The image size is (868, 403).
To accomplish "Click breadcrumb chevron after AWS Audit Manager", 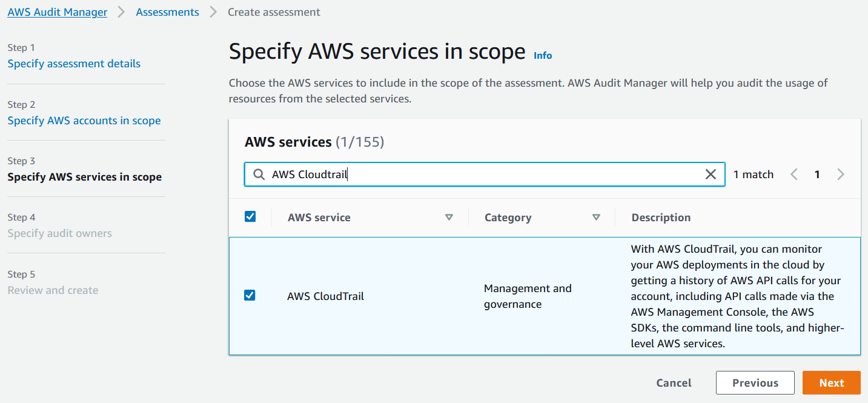I will tap(122, 12).
